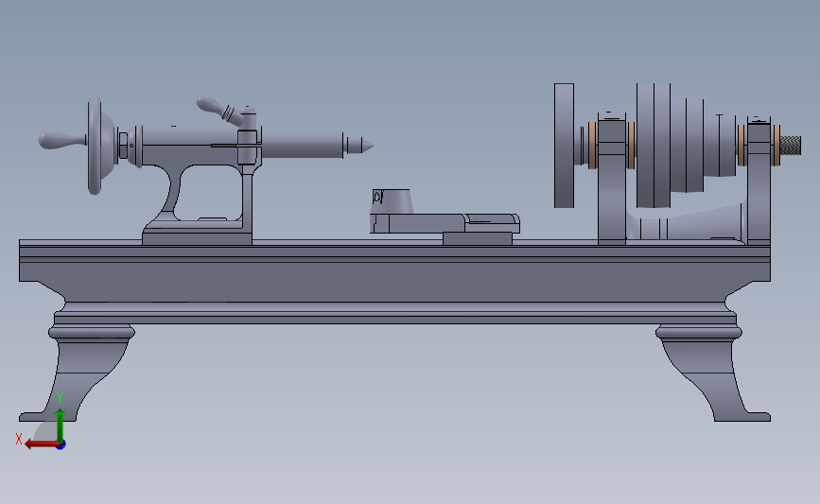Select the tailstock quill locking lever
This screenshot has height=504, width=820.
220,111
